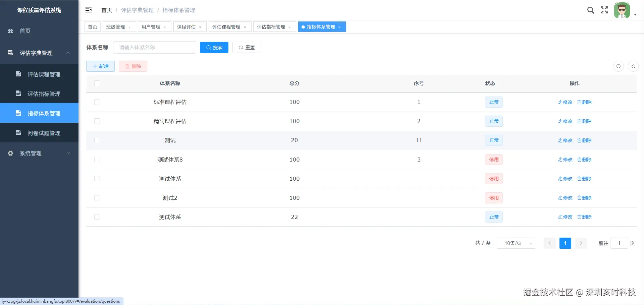This screenshot has width=644, height=305.
Task: Select 指标体系管理 in the sidebar
Action: point(39,113)
